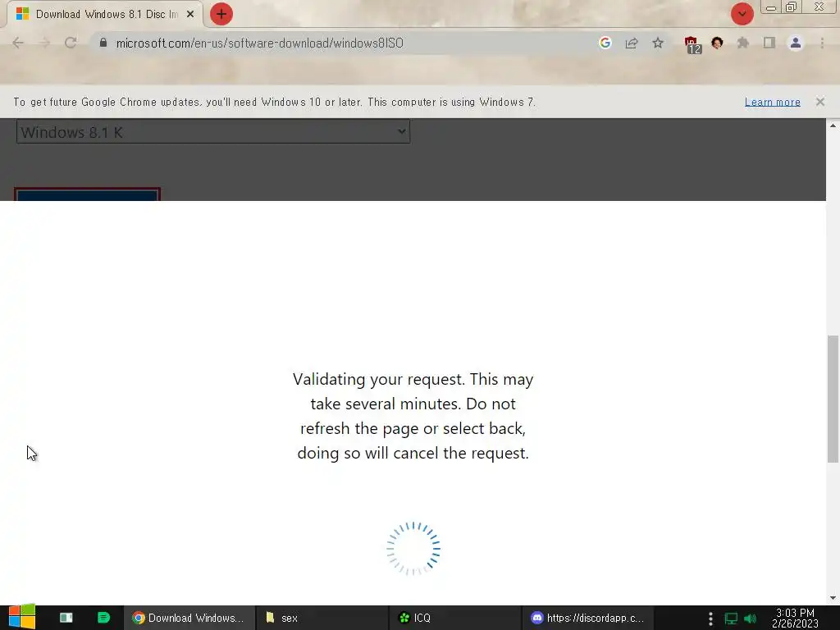Viewport: 840px width, 630px height.
Task: Expand the Windows 8.1 K edition dropdown
Action: coord(213,132)
